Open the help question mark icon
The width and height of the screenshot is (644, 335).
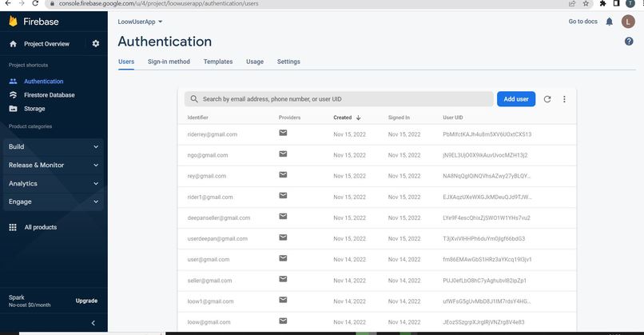pyautogui.click(x=629, y=41)
